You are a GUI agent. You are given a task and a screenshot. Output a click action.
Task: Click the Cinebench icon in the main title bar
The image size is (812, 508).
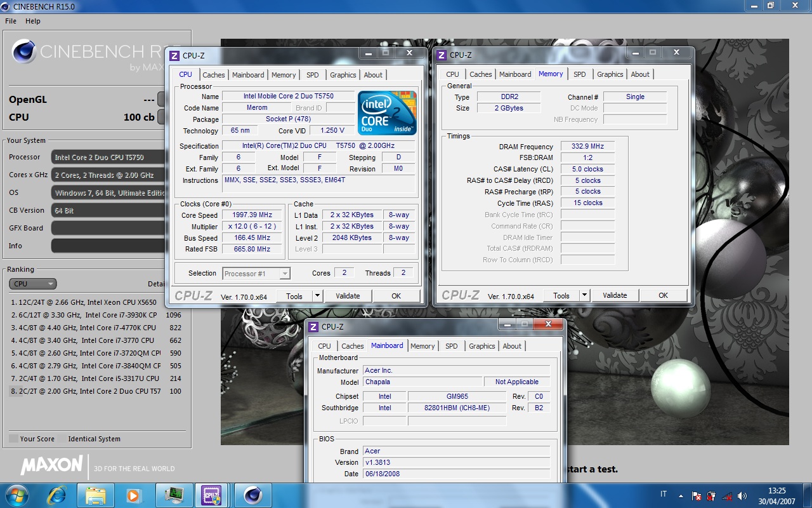pos(6,6)
